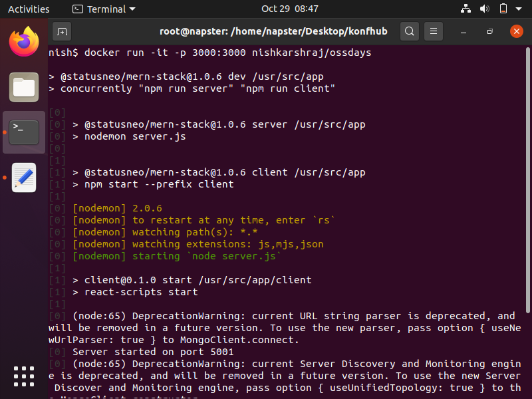
Task: Select the Terminal icon in dock
Action: coord(24,132)
